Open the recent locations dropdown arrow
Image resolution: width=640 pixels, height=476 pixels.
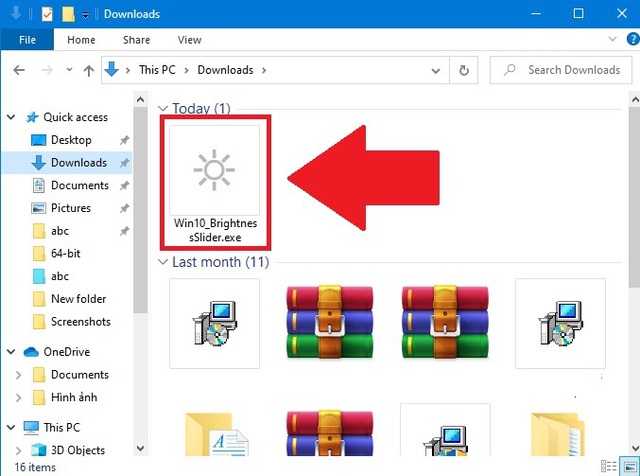69,70
